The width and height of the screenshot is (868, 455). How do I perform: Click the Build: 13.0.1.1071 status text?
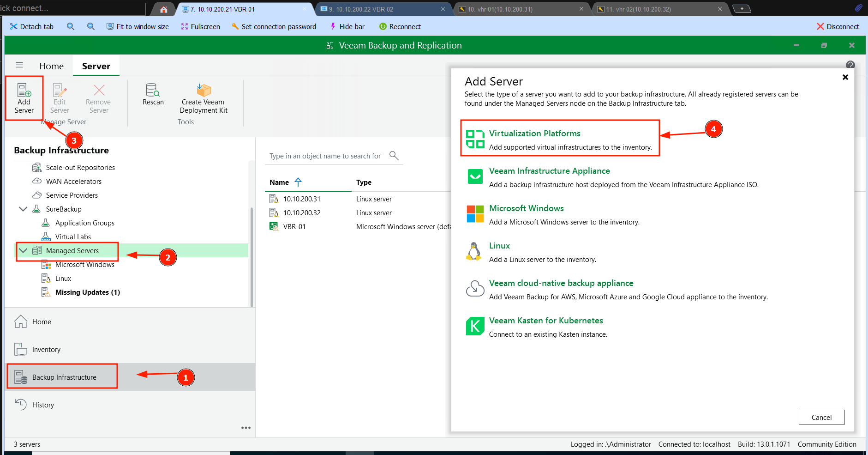pos(764,444)
